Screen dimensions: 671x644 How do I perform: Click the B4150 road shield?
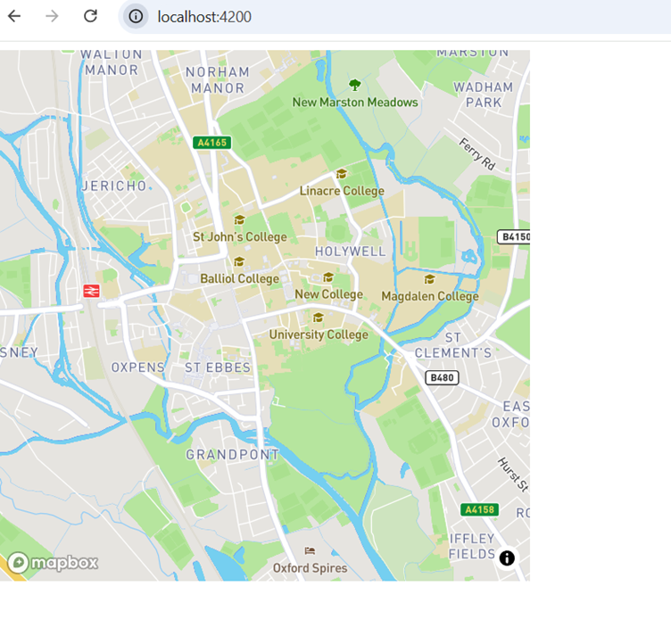[514, 237]
